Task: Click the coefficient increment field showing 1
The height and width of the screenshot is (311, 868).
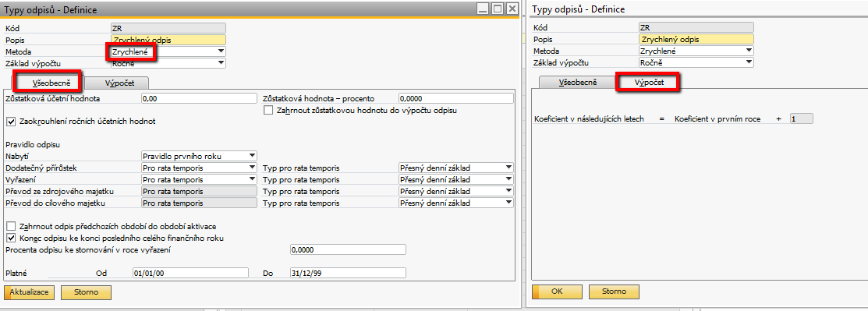Action: tap(801, 119)
